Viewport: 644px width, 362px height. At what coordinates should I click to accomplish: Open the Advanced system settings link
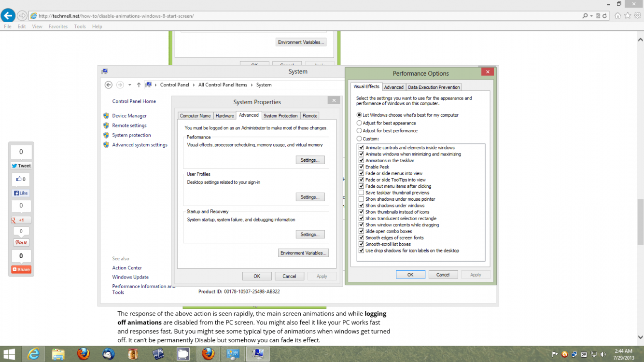click(x=140, y=145)
